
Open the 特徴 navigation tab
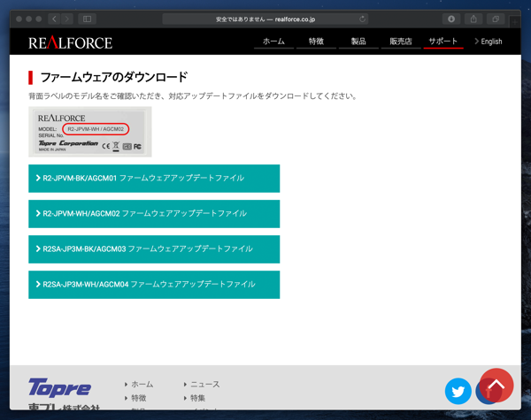click(x=316, y=42)
